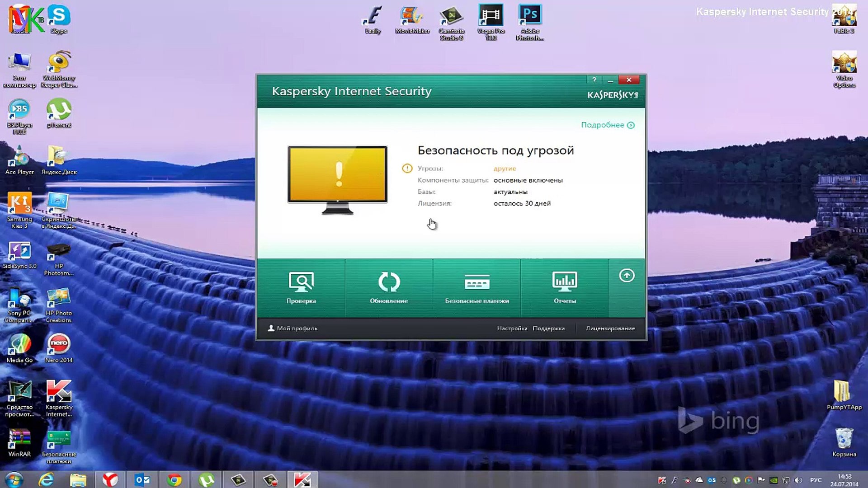Click the text 'основные включены'
This screenshot has width=868, height=488.
click(x=528, y=180)
